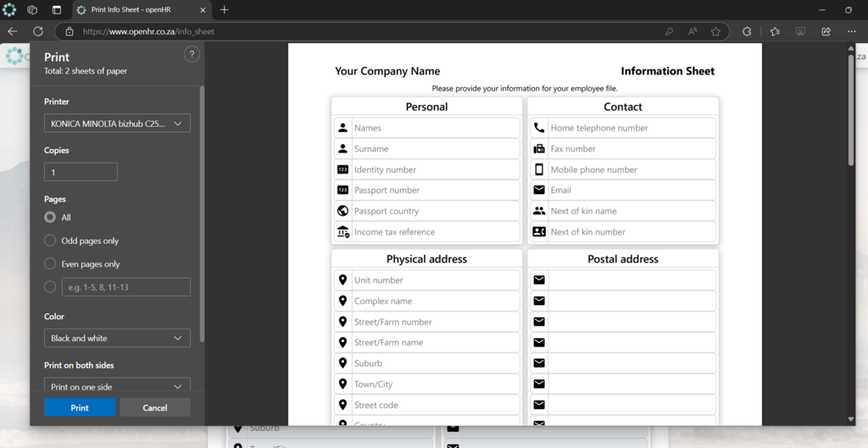868x448 pixels.
Task: Click the Your Company Name heading
Action: (x=387, y=71)
